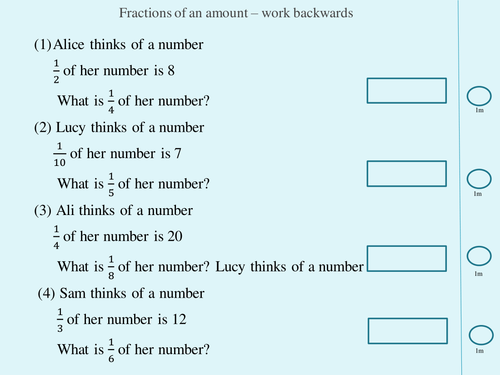Click the one-tenth fraction in question 2
Viewport: 500px width, 375px height.
click(59, 154)
